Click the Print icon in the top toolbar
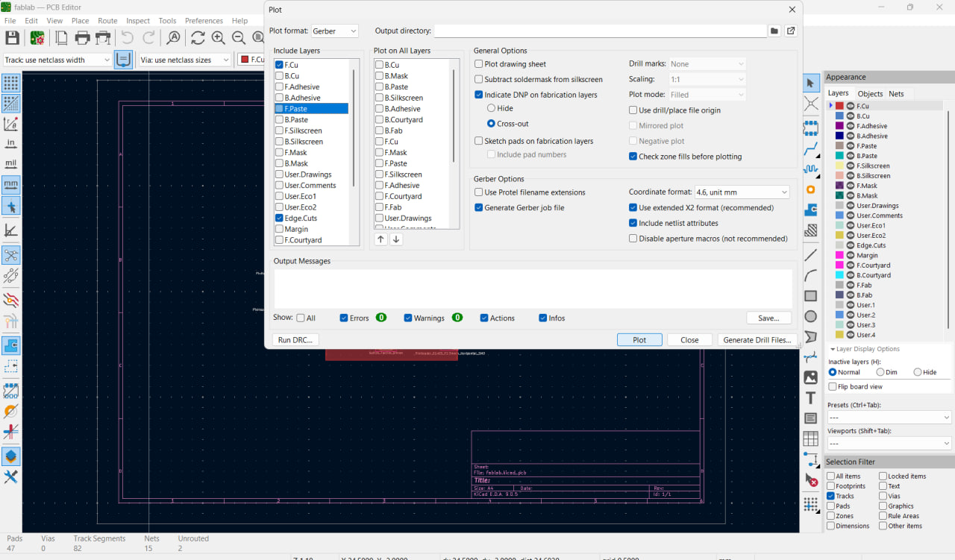The height and width of the screenshot is (560, 955). click(82, 37)
